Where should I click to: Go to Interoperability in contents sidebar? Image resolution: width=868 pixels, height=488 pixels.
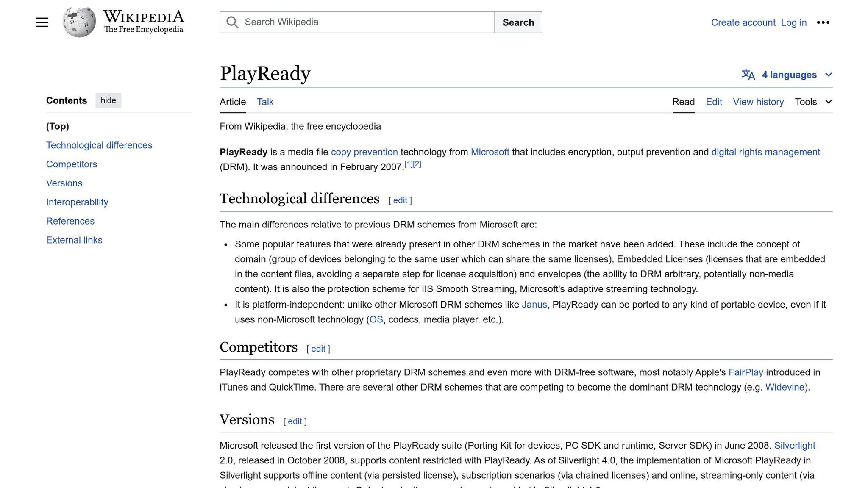pyautogui.click(x=77, y=202)
